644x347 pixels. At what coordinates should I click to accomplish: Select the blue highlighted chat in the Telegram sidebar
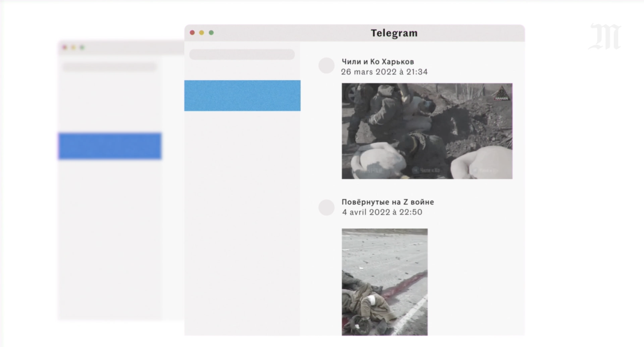pyautogui.click(x=242, y=96)
